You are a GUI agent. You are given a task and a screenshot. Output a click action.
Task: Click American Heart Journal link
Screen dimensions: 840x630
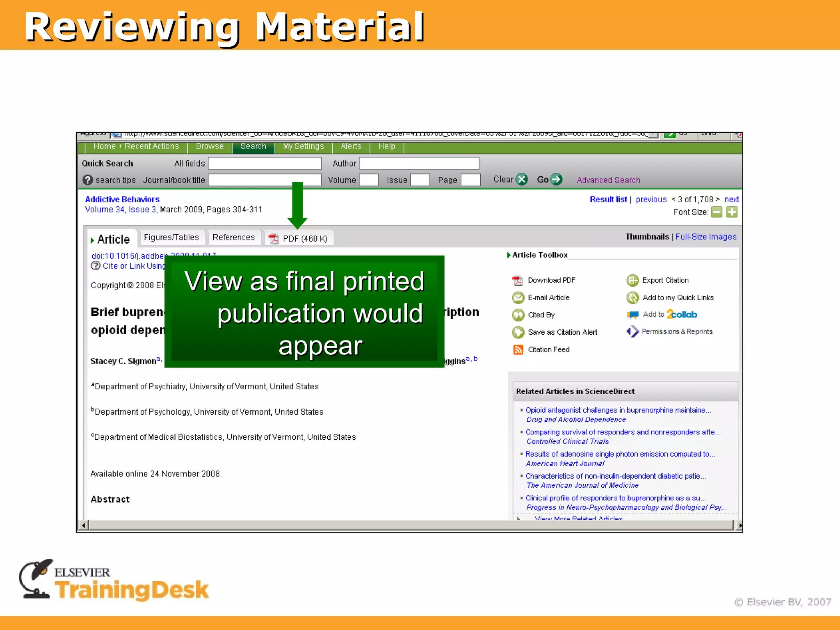click(565, 463)
